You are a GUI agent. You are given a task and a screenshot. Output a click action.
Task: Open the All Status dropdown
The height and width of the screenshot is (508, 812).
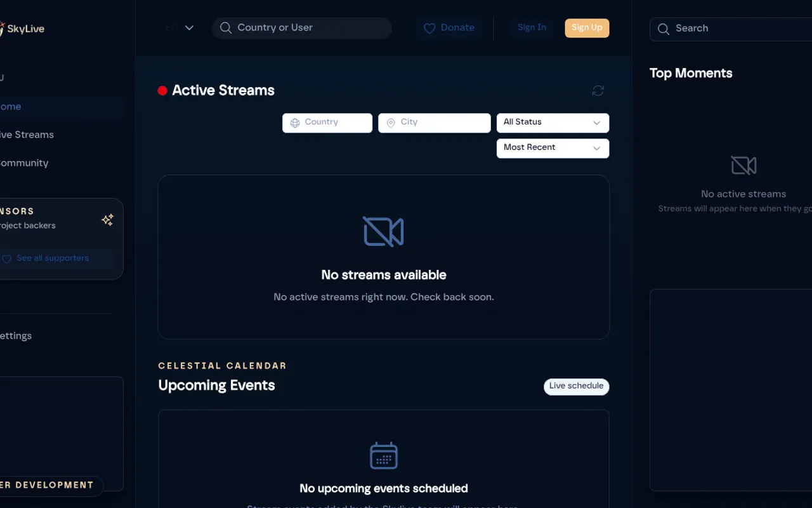tap(553, 123)
